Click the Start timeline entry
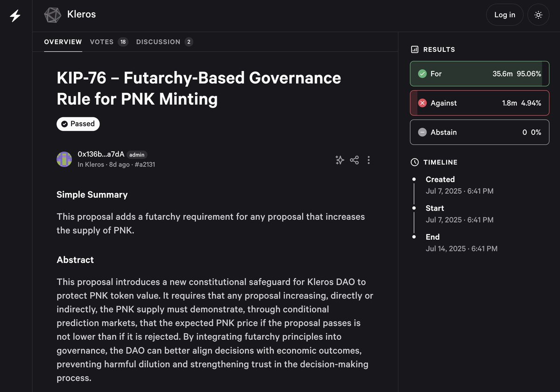 pyautogui.click(x=460, y=214)
